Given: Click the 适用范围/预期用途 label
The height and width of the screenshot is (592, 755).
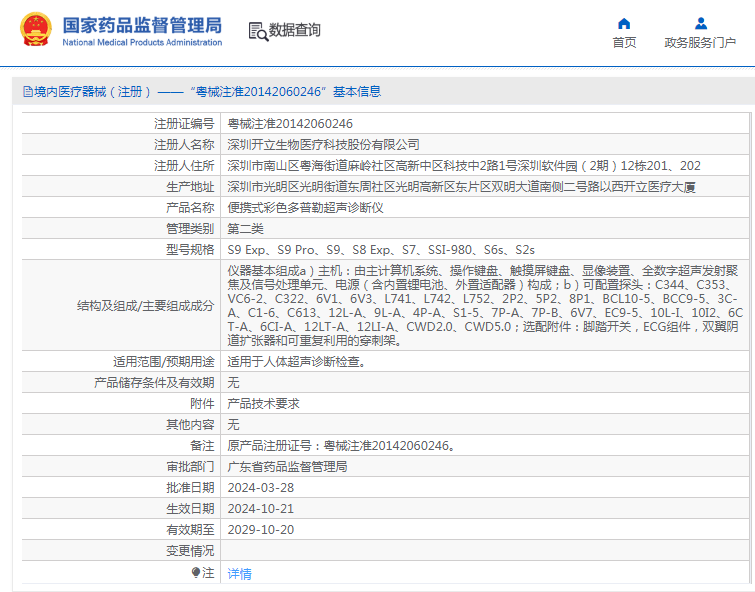Looking at the screenshot, I should 164,361.
